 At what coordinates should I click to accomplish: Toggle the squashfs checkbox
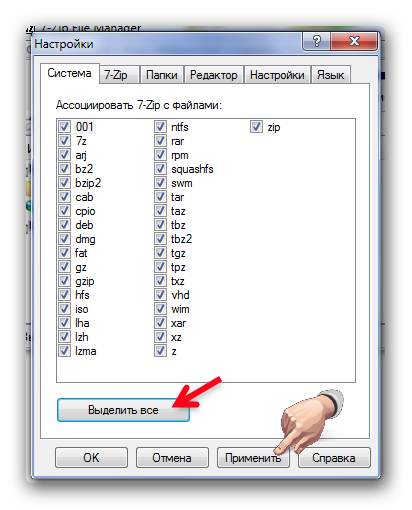point(160,169)
